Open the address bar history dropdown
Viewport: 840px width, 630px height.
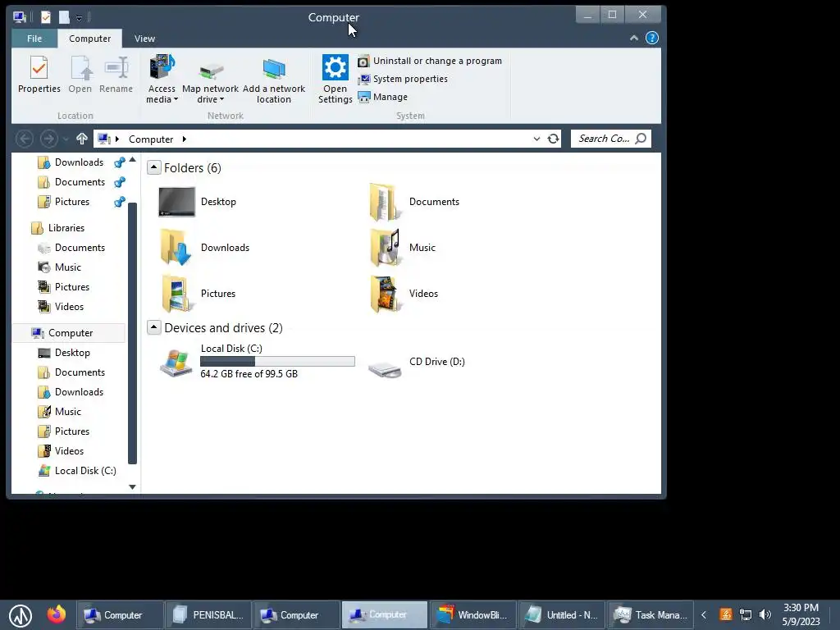click(x=536, y=139)
